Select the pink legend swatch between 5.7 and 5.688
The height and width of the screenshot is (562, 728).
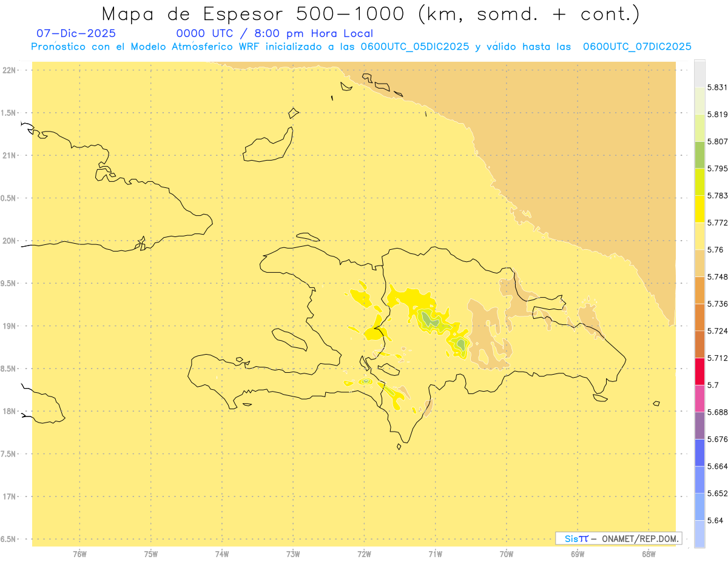(x=699, y=398)
